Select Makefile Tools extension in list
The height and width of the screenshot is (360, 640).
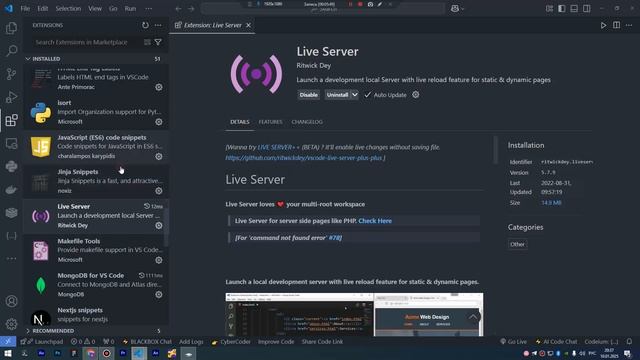pos(95,250)
